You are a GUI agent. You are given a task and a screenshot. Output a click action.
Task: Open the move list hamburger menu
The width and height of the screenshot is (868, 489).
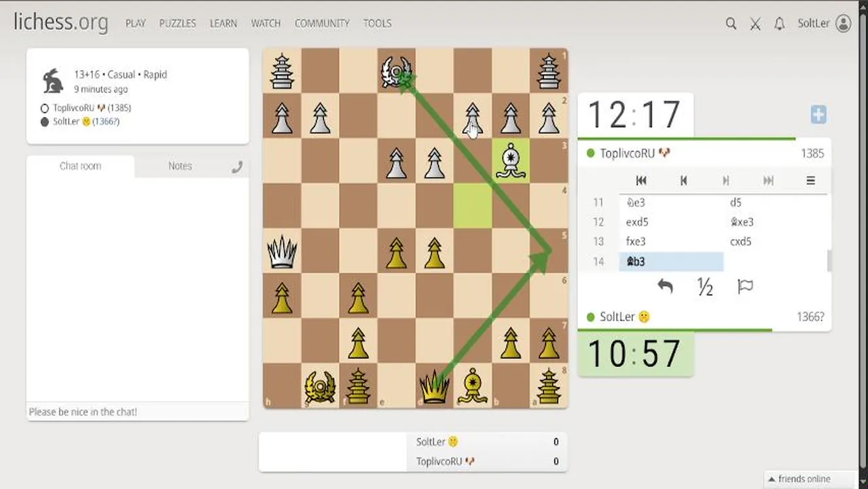[x=810, y=181]
